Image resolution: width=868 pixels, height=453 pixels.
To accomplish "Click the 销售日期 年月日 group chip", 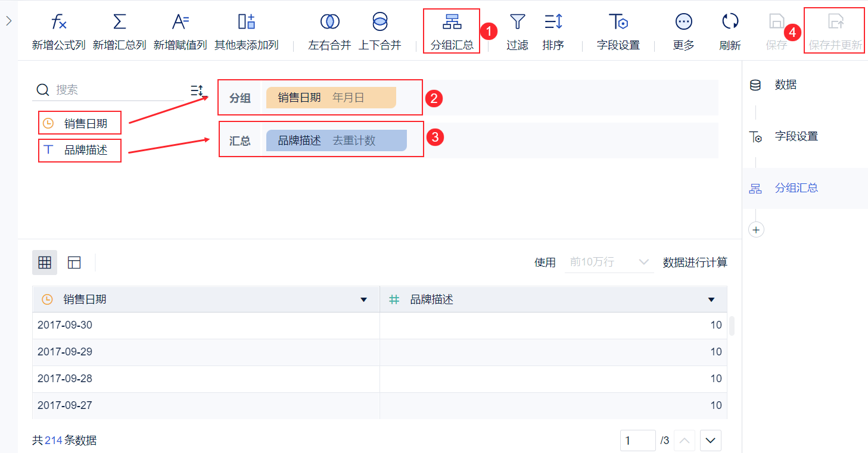I will 331,98.
